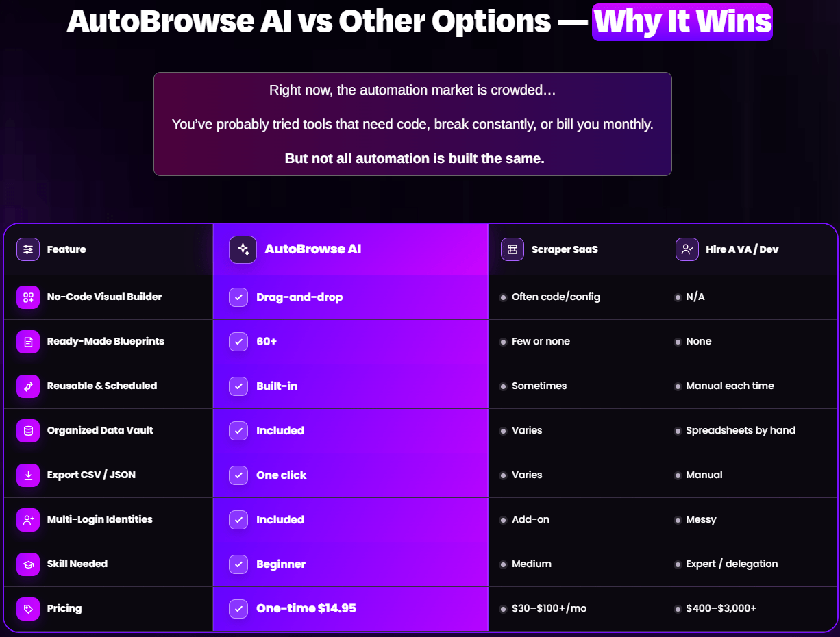Click the checkmark beside One click
840x637 pixels.
click(238, 475)
